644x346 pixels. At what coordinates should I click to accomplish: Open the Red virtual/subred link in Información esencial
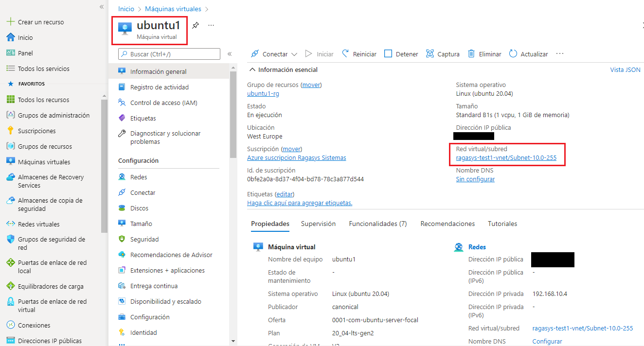pos(506,158)
